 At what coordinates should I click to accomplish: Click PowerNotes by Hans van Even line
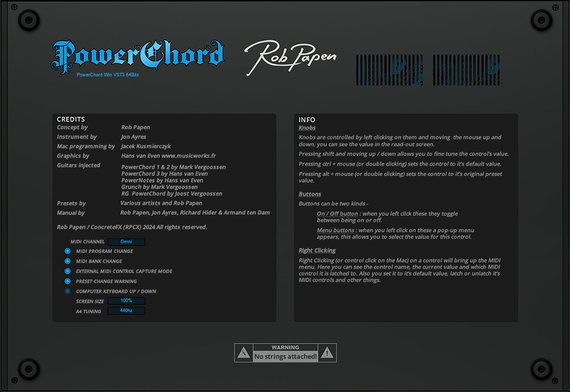pyautogui.click(x=162, y=181)
